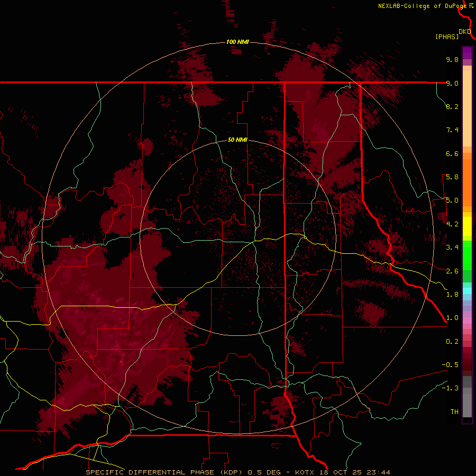Click the 0.5 DEG tilt label in footer
This screenshot has height=476, width=476.
coord(265,472)
